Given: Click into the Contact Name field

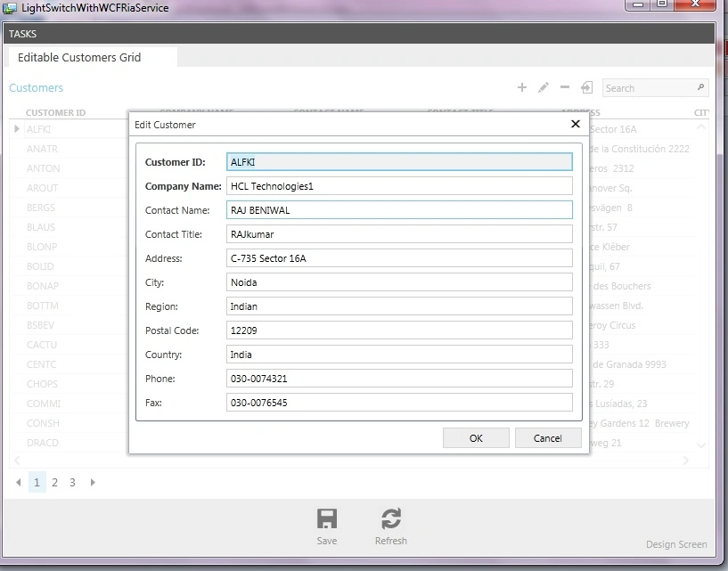Looking at the screenshot, I should [399, 210].
